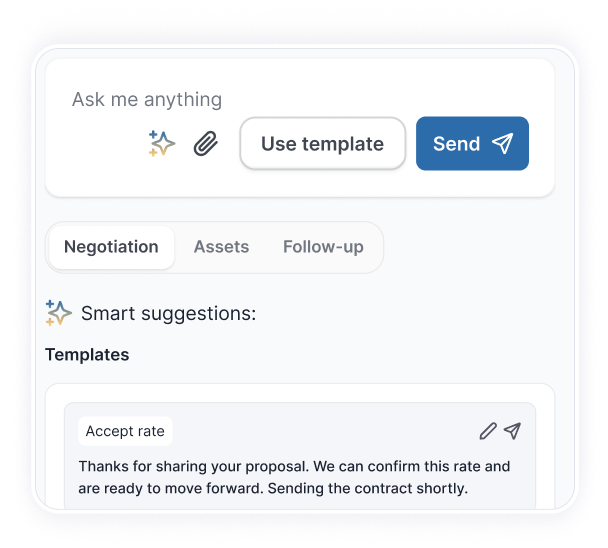This screenshot has height=548, width=608.
Task: Click the paper plane icon inside Send
Action: click(502, 144)
